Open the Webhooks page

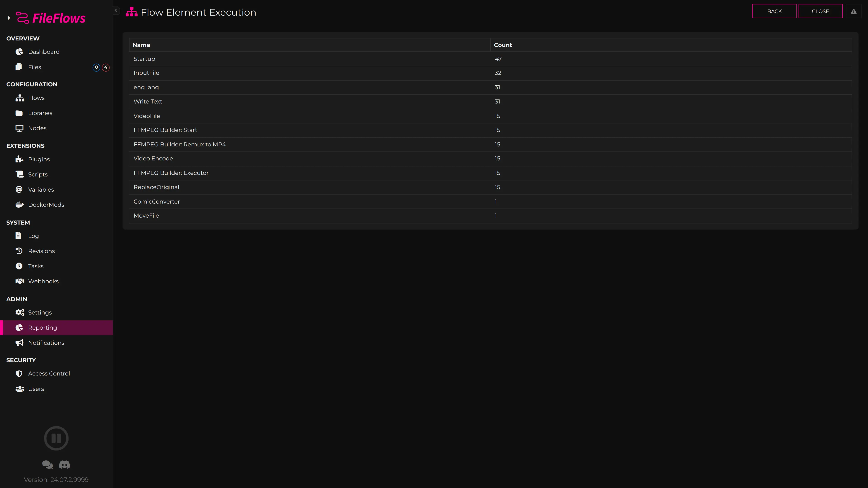tap(56, 281)
